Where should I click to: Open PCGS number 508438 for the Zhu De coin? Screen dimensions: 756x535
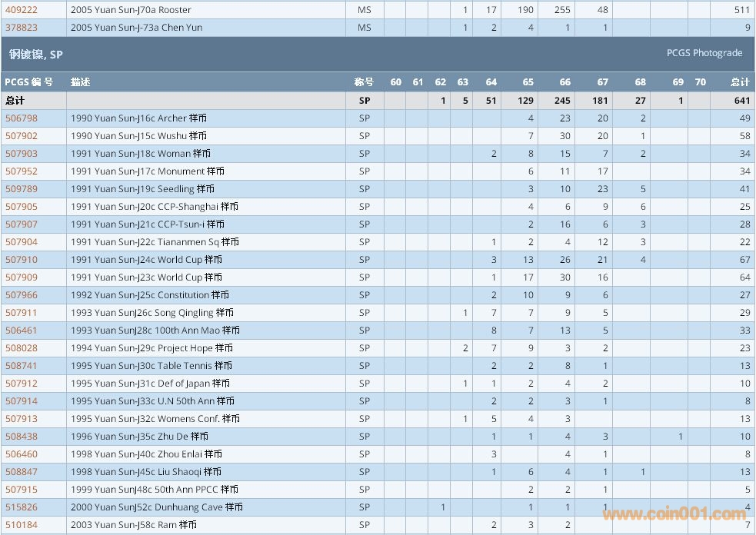(22, 437)
